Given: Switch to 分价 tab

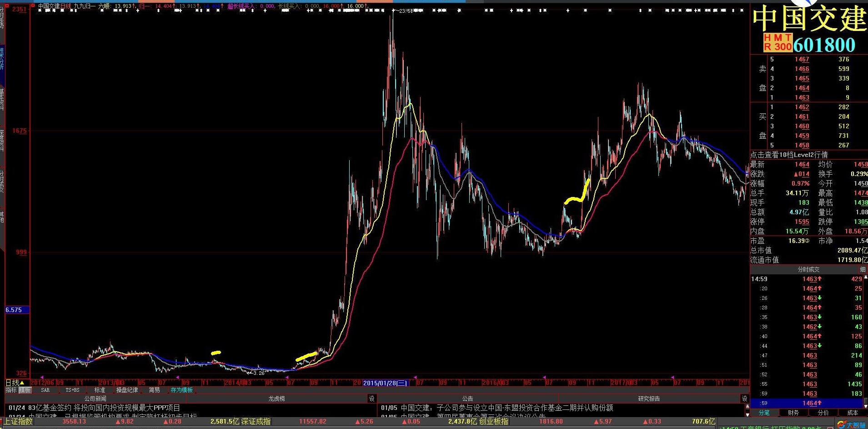Looking at the screenshot, I should (x=823, y=413).
